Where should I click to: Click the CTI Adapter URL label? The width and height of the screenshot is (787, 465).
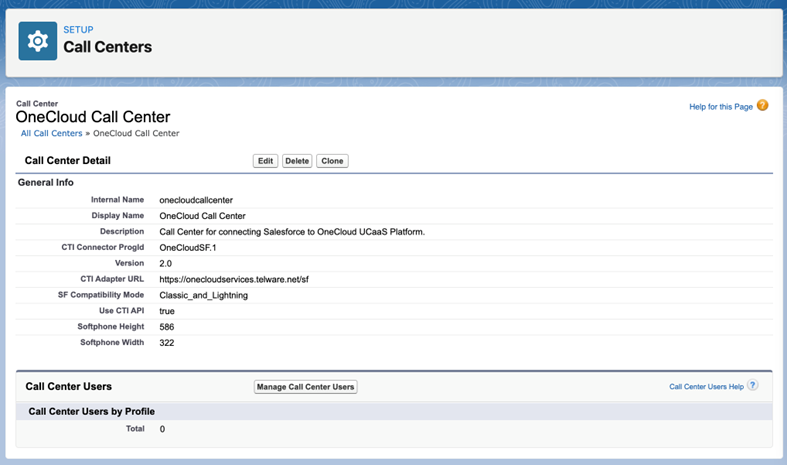(x=112, y=279)
